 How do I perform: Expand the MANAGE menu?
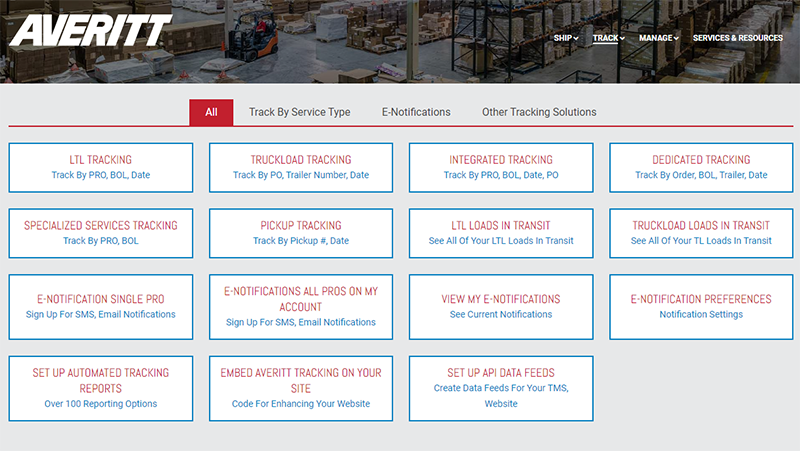pos(659,38)
